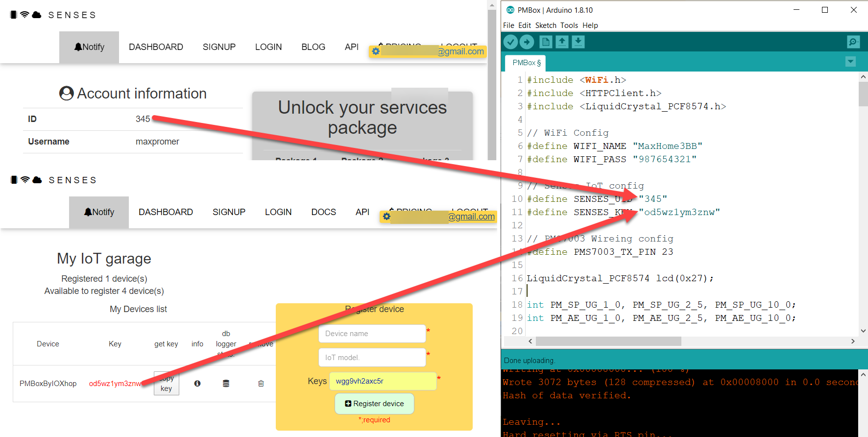Click the lower SENSES logo icons
The image size is (868, 437).
pyautogui.click(x=26, y=180)
